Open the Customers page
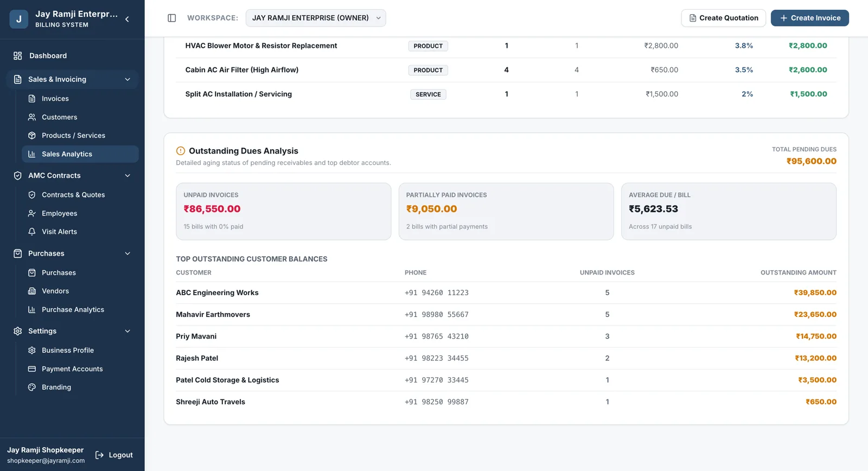 [x=80, y=117]
